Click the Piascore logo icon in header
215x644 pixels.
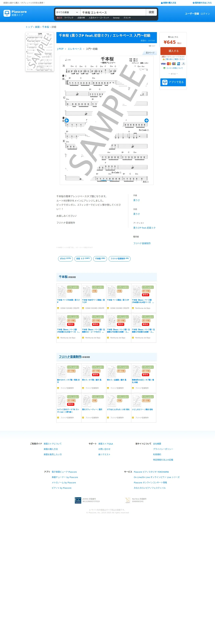tap(7, 13)
